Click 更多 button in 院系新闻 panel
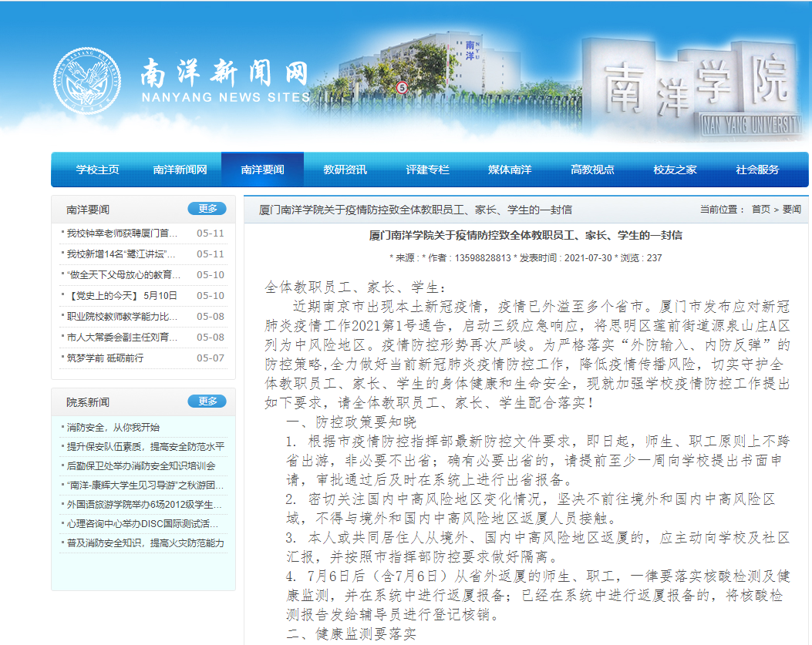Image resolution: width=812 pixels, height=645 pixels. click(207, 401)
